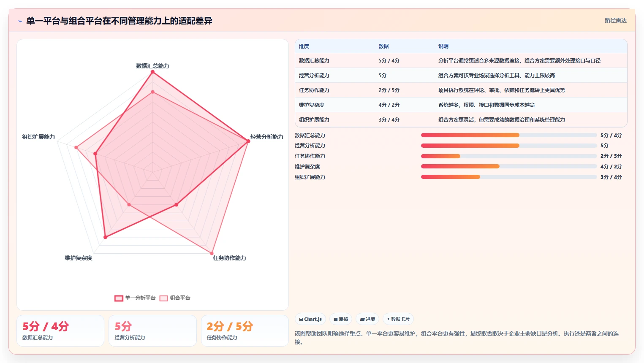Click radar axis label 任务协作能力
Image resolution: width=644 pixels, height=363 pixels.
[x=229, y=258]
